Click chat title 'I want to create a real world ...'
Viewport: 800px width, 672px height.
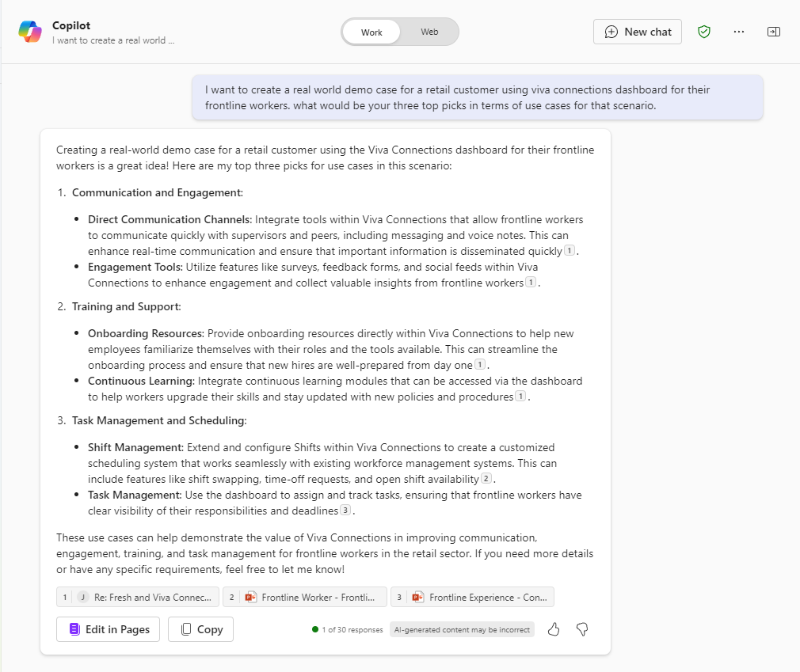pos(113,40)
